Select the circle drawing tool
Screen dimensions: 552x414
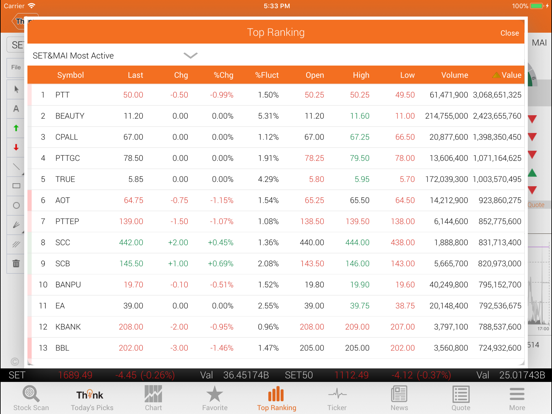click(16, 205)
